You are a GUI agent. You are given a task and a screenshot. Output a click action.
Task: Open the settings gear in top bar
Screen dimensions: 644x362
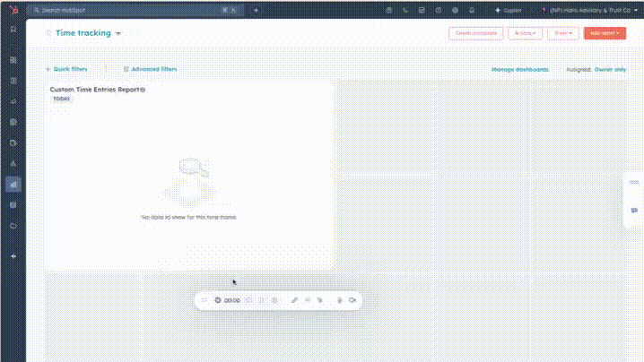click(455, 10)
